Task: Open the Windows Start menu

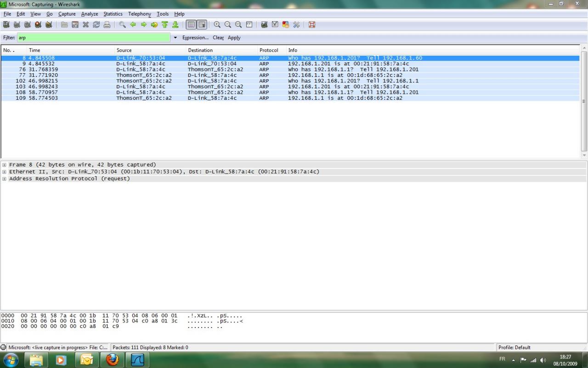Action: click(11, 359)
